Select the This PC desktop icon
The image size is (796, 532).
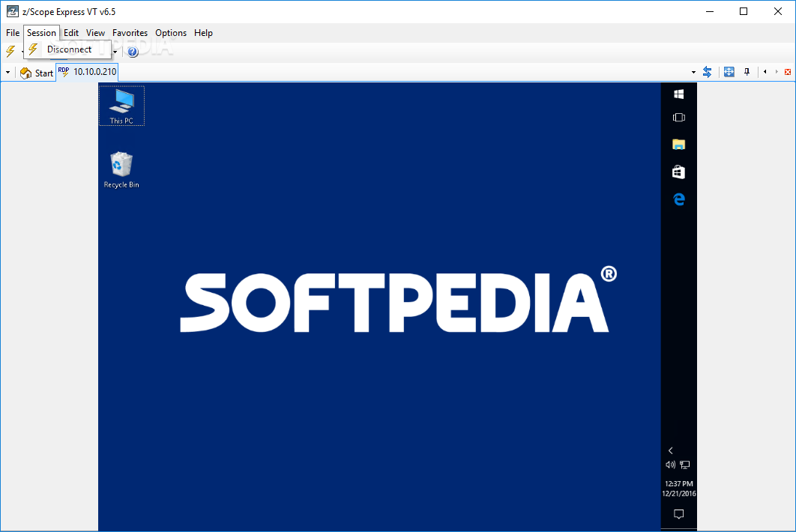tap(122, 106)
